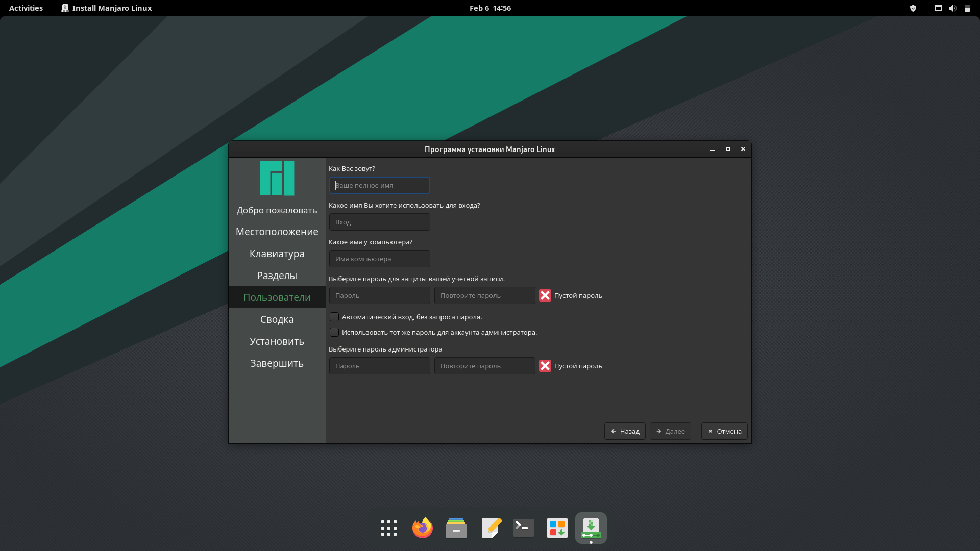Click the Manjaro logo in installer sidebar

[x=277, y=178]
